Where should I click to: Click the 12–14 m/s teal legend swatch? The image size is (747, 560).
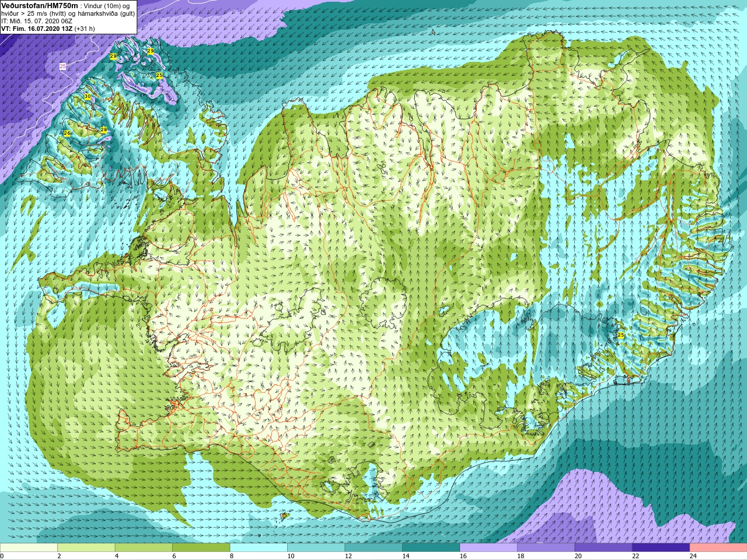click(373, 548)
